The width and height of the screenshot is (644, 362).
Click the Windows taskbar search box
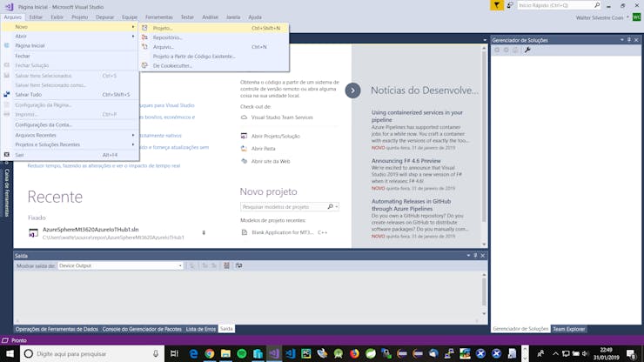pyautogui.click(x=92, y=354)
